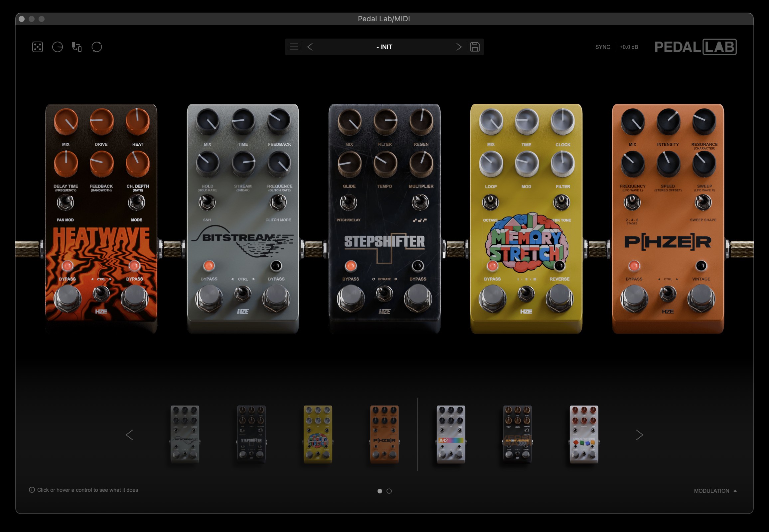Screen dimensions: 769x532
Task: Go to the previous preset arrow
Action: [310, 47]
